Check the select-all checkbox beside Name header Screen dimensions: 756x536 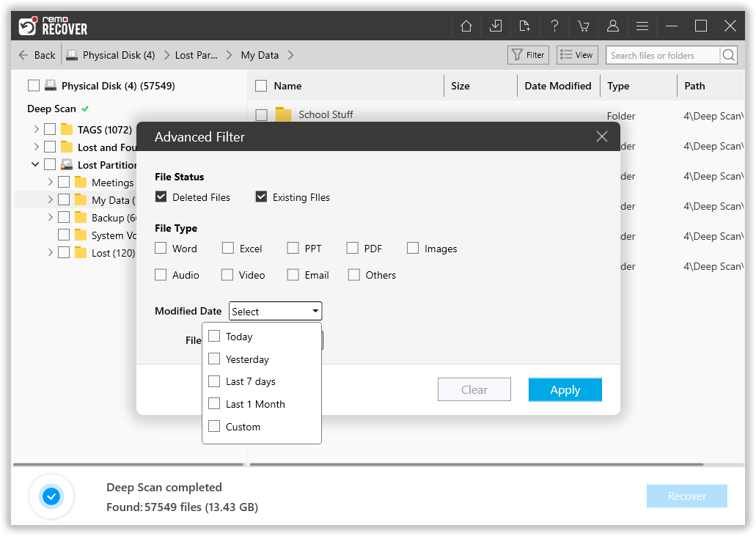261,86
